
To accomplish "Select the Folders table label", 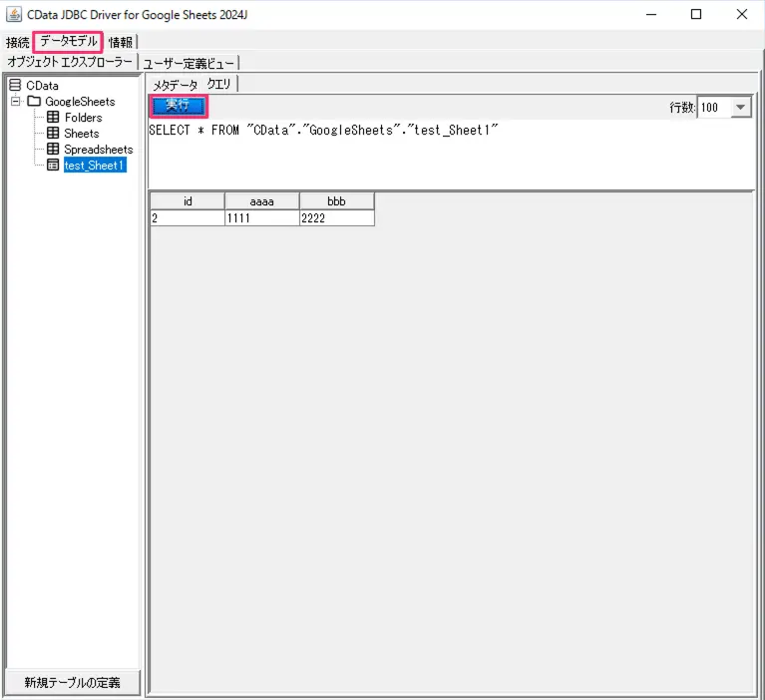I will point(83,118).
